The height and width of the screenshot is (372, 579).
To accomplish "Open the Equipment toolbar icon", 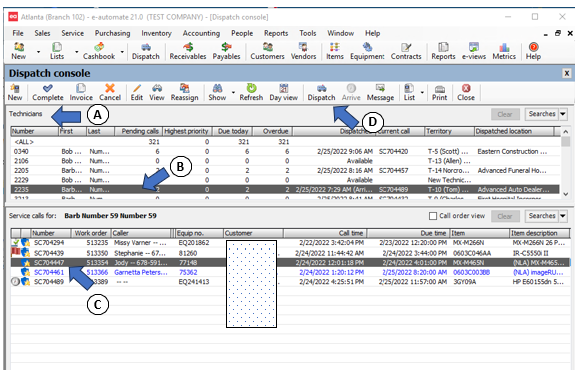I will tap(367, 51).
